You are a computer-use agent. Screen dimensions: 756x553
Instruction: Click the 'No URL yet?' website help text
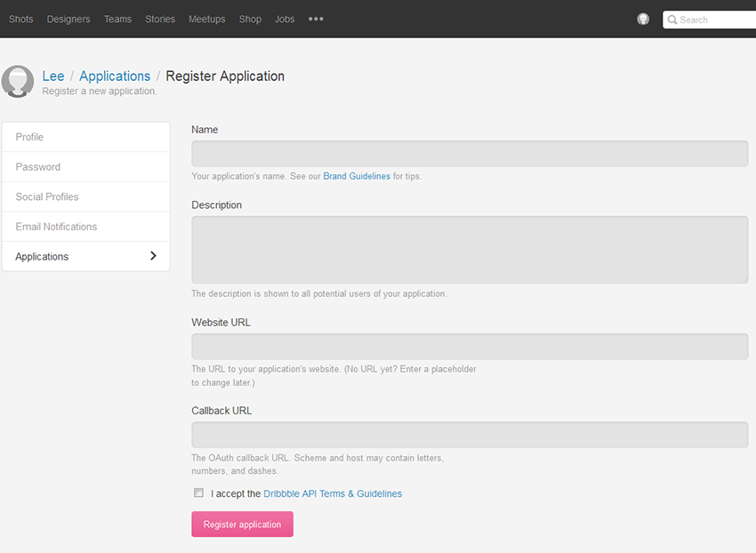point(334,375)
